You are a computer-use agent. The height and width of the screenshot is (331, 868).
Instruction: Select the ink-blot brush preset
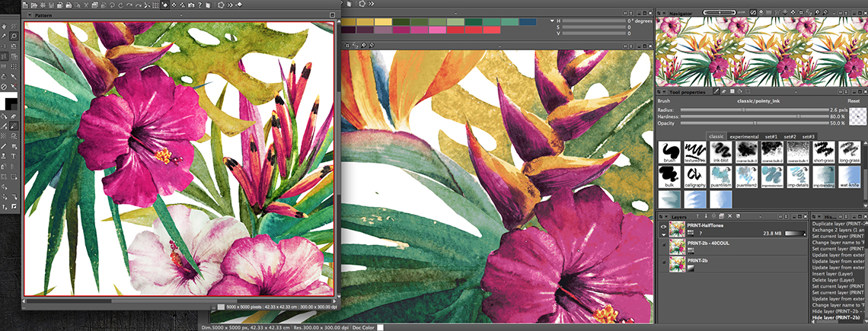[720, 151]
